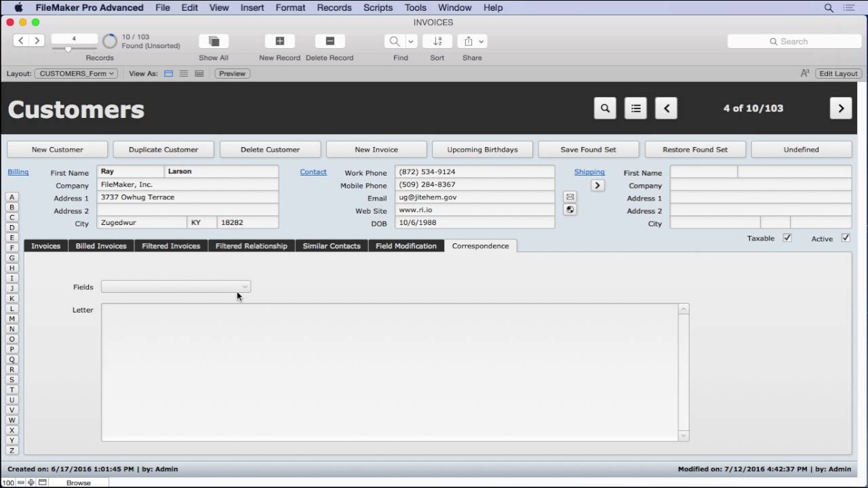This screenshot has height=488, width=868.
Task: Send email using envelope icon
Action: (570, 197)
